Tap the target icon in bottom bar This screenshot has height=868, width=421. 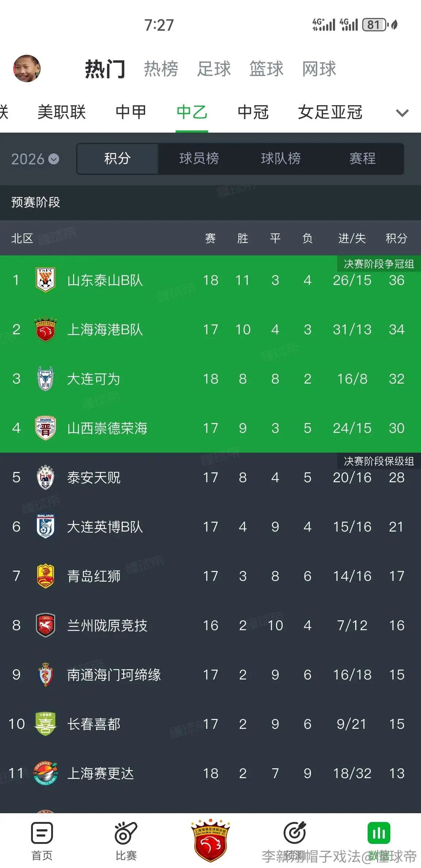(x=295, y=833)
